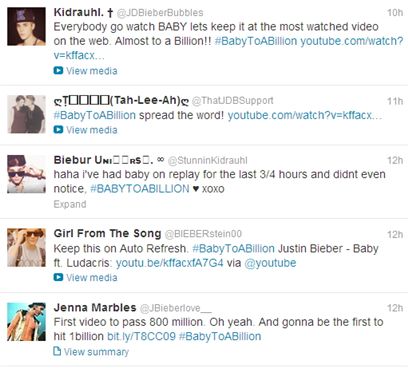Expand the Biebur Universe tweet

70,204
